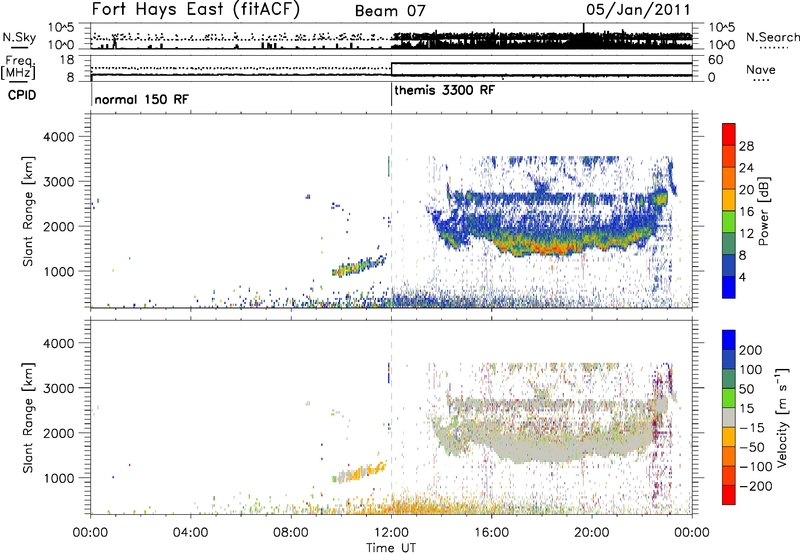Click the 'N.Search' legend label

tap(772, 37)
